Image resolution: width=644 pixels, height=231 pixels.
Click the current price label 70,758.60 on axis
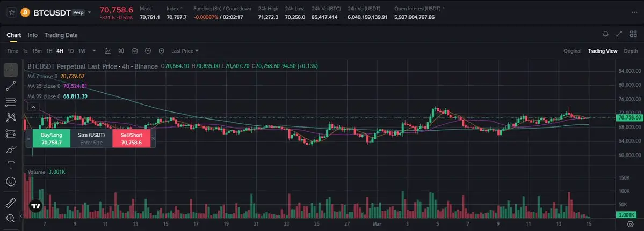tap(629, 117)
